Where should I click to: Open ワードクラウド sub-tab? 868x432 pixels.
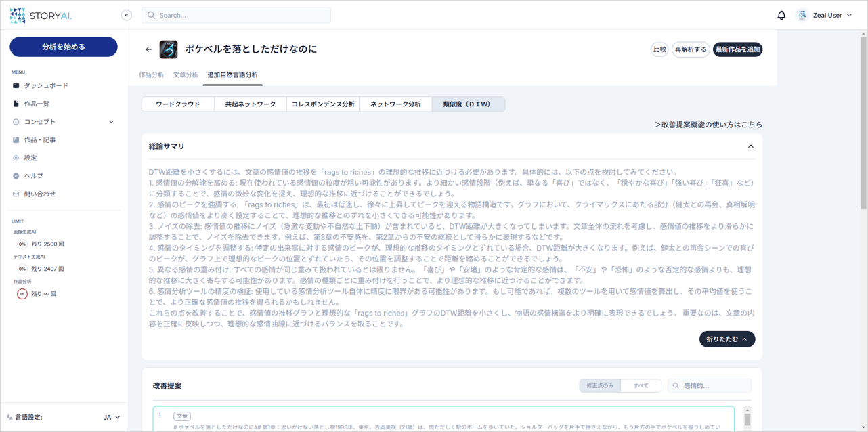[x=178, y=104]
